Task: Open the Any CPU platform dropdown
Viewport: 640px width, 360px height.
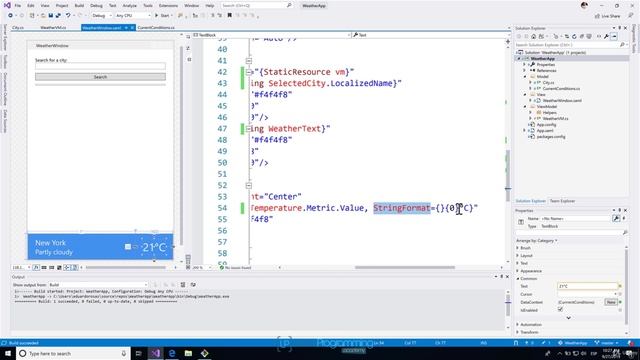Action: point(133,16)
